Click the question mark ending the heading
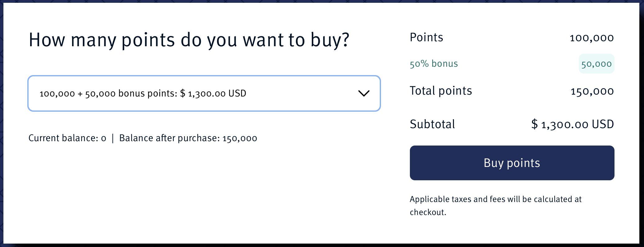The height and width of the screenshot is (247, 644). coord(344,40)
